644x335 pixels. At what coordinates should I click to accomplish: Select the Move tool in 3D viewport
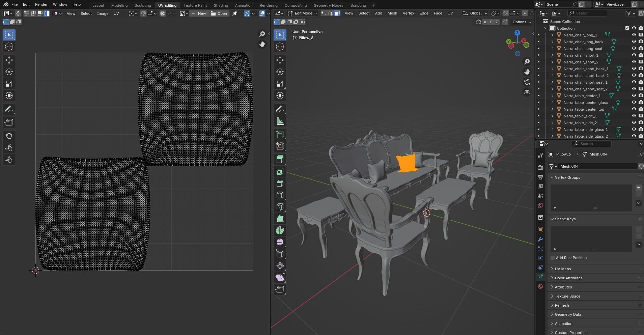[x=280, y=60]
